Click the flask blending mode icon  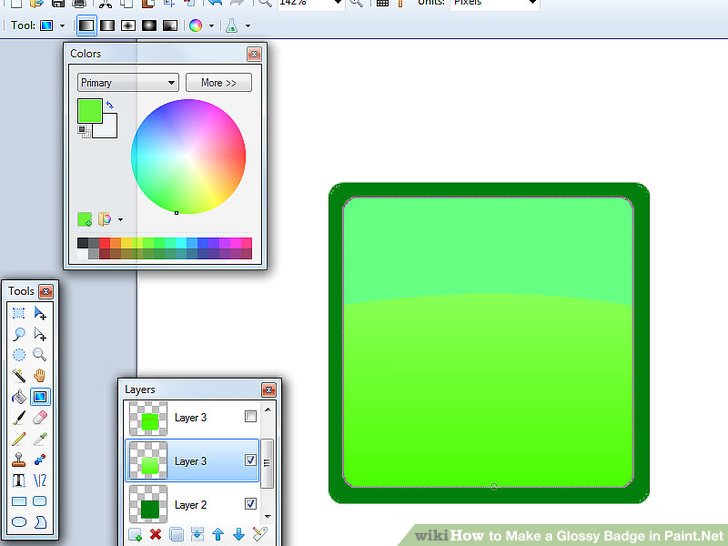[x=231, y=26]
